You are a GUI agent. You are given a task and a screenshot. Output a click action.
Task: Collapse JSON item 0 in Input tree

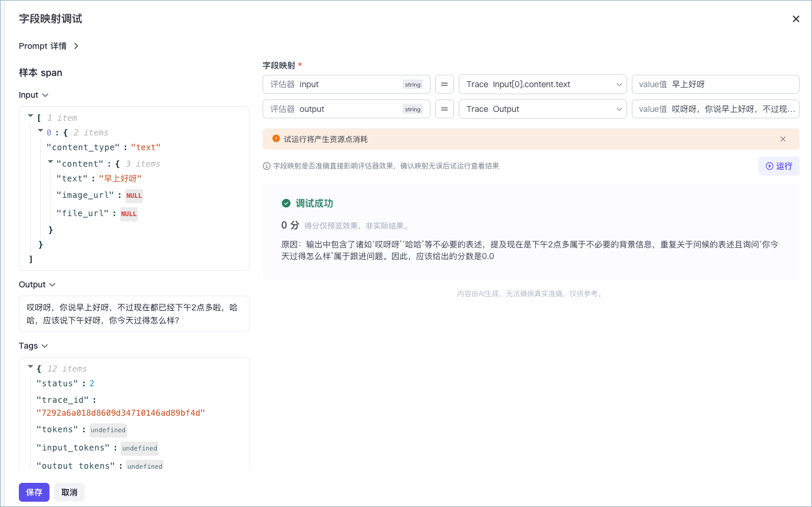(40, 131)
